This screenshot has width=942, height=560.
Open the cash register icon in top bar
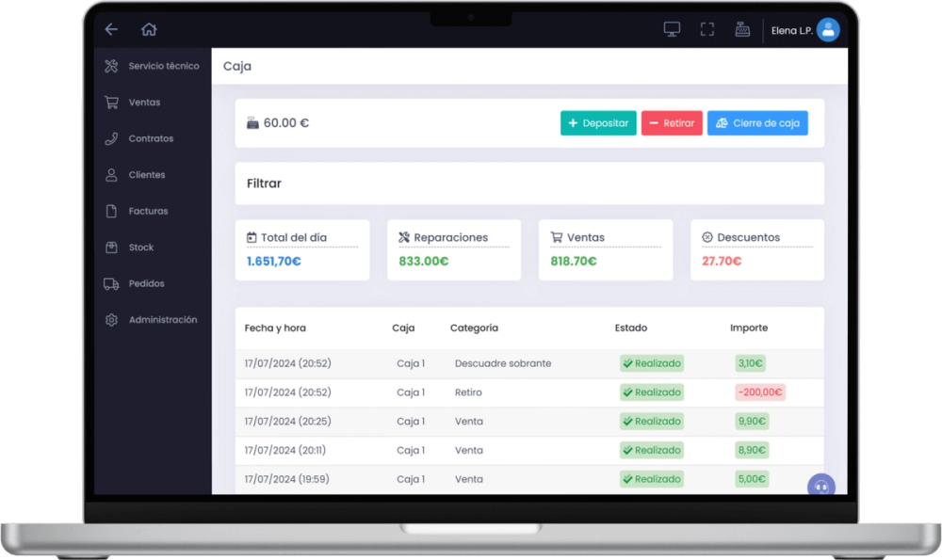coord(742,29)
